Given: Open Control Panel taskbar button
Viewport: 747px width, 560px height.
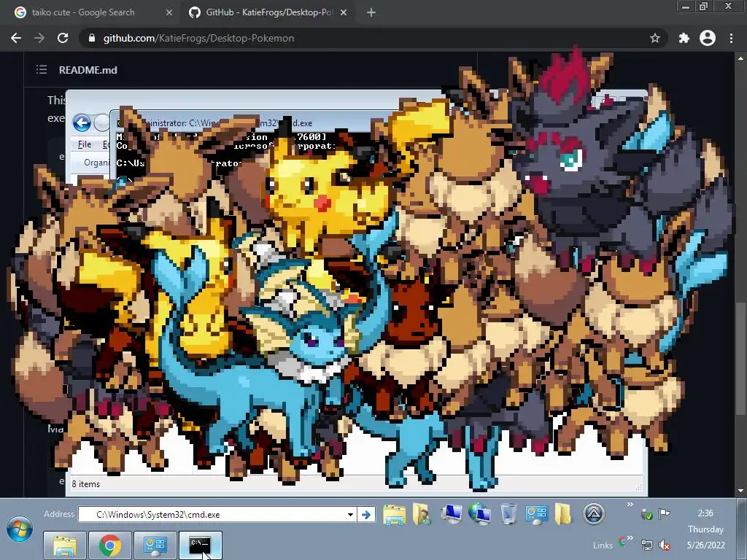Looking at the screenshot, I should (x=155, y=545).
